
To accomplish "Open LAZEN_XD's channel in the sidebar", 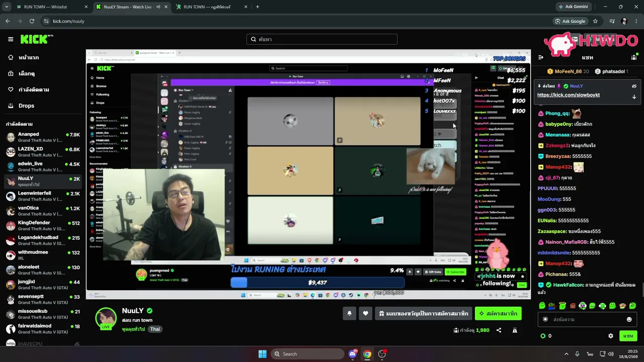I will tap(43, 152).
